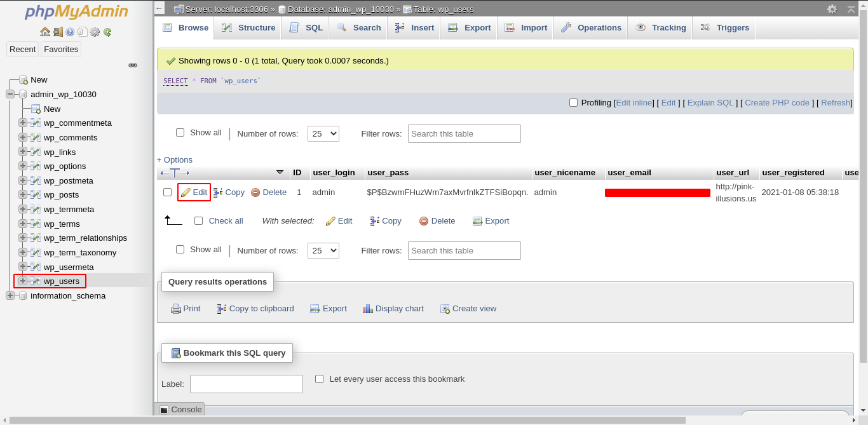This screenshot has width=868, height=425.
Task: Open the SQL query window document icon
Action: (x=83, y=32)
